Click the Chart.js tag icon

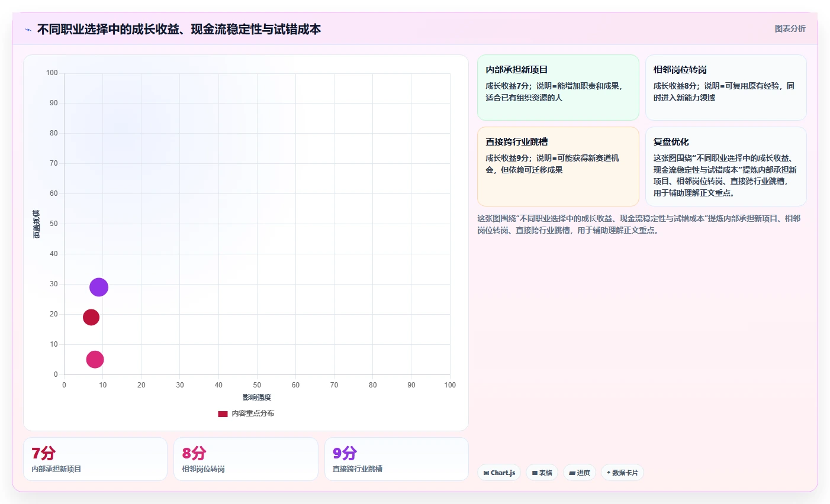pos(486,473)
